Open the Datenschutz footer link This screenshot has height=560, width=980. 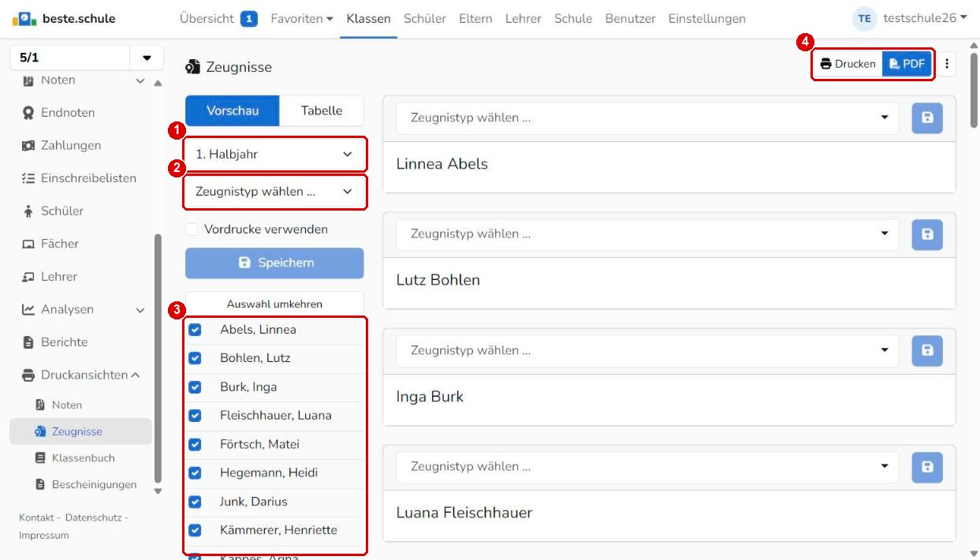tap(93, 517)
